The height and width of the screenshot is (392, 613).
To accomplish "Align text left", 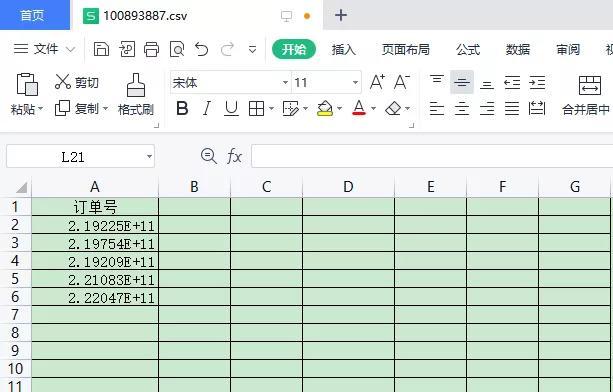I will pos(436,108).
